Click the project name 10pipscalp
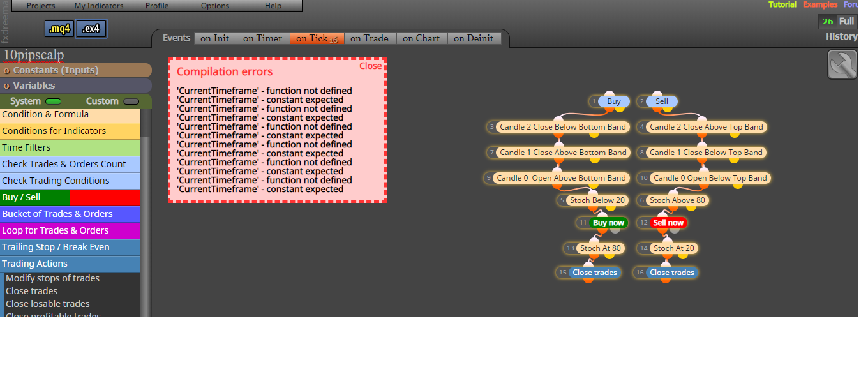 tap(34, 55)
